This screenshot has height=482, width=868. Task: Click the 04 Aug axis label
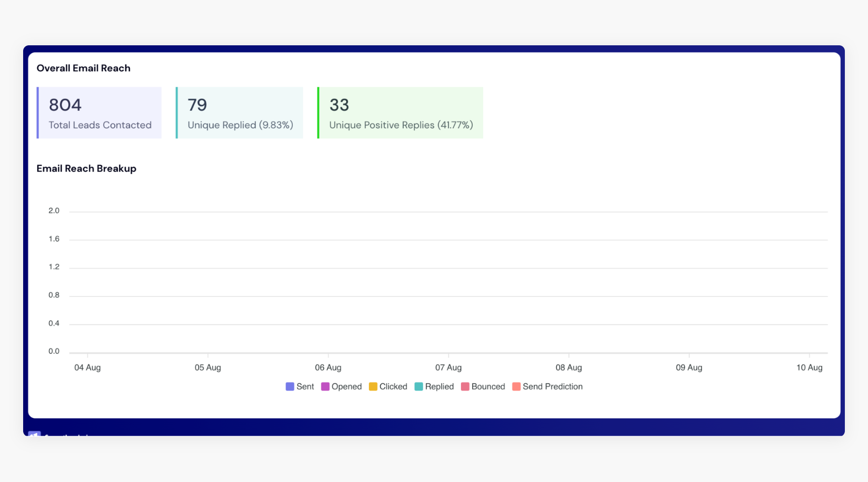coord(87,367)
